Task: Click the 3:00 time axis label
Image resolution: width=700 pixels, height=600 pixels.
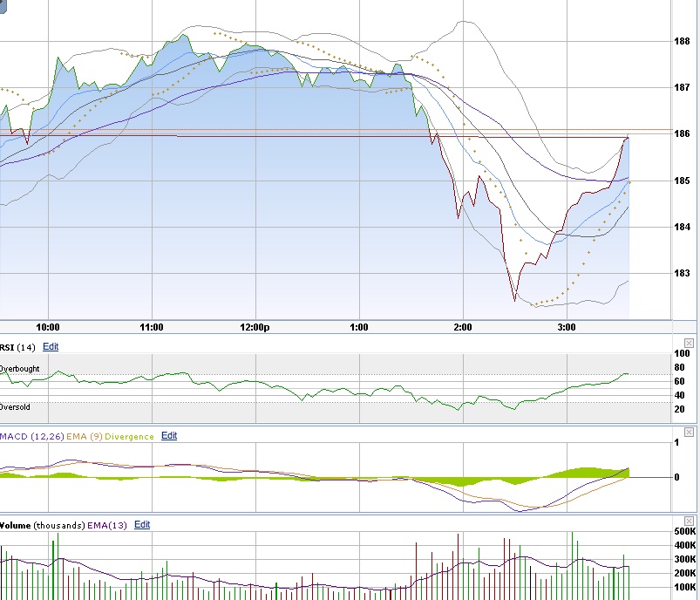Action: coord(565,327)
